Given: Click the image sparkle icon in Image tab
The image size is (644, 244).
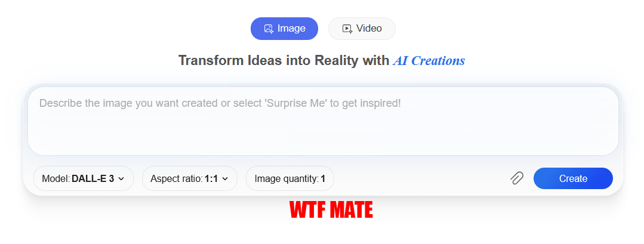Looking at the screenshot, I should point(269,29).
